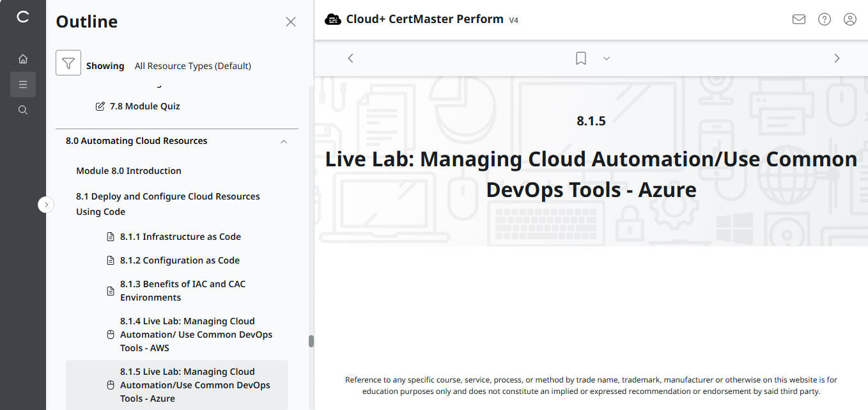Image resolution: width=868 pixels, height=410 pixels.
Task: Close the Outline panel
Action: coord(291,21)
